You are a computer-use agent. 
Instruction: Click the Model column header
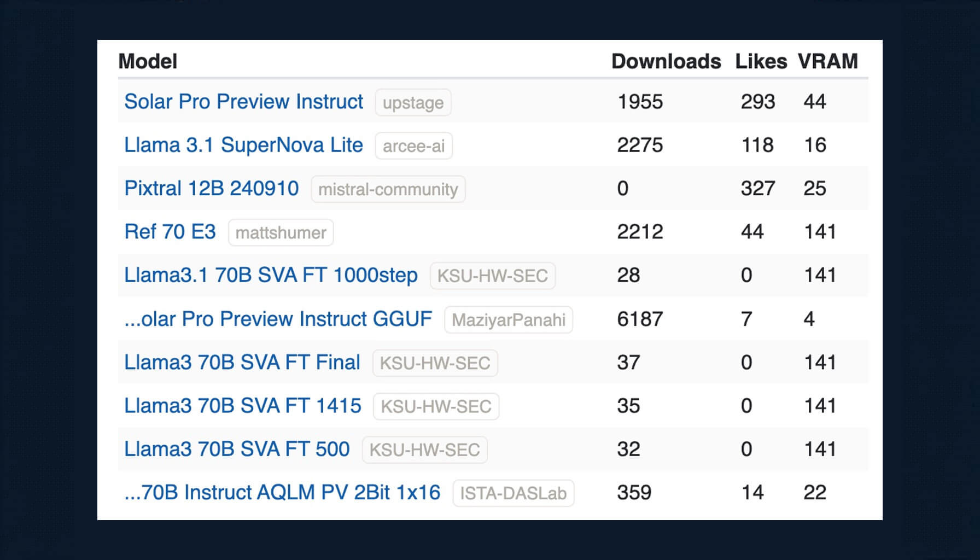point(148,61)
